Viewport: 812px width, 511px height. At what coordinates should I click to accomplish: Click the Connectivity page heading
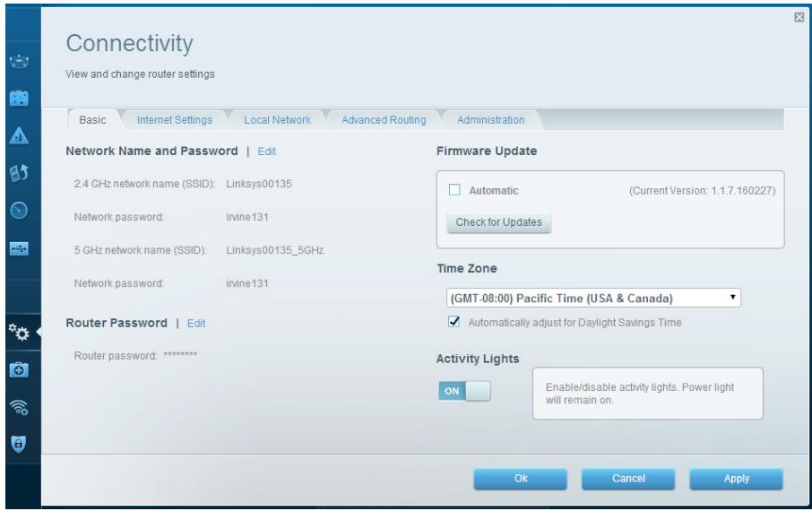click(x=129, y=43)
